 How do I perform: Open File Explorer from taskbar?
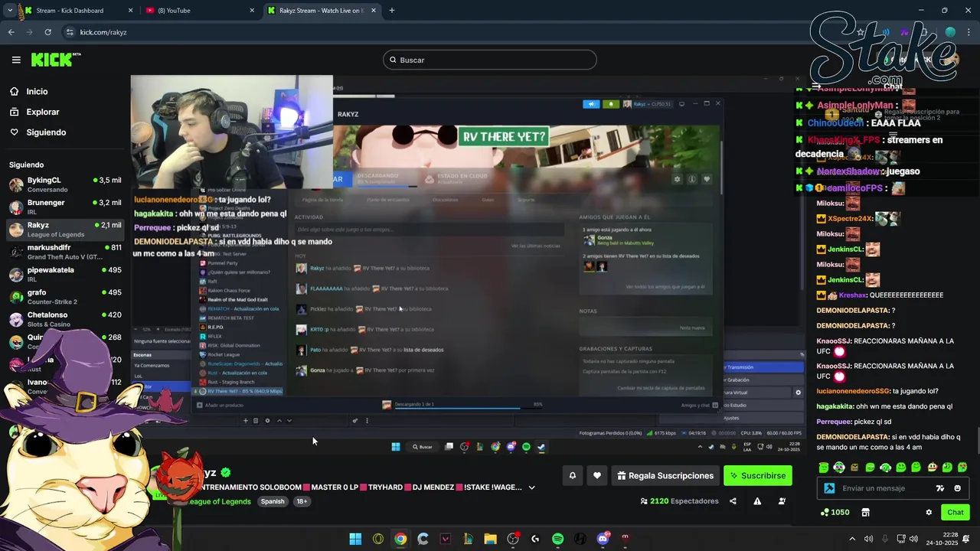(490, 539)
